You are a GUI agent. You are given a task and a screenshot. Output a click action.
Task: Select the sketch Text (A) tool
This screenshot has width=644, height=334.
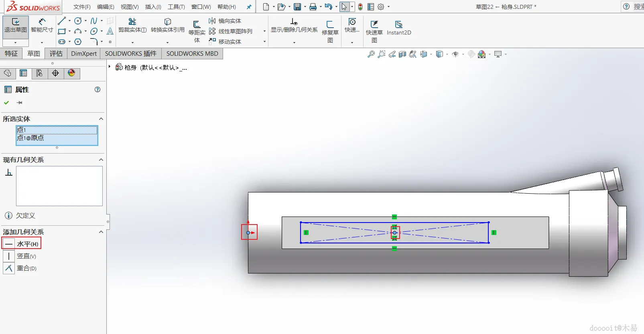[110, 31]
